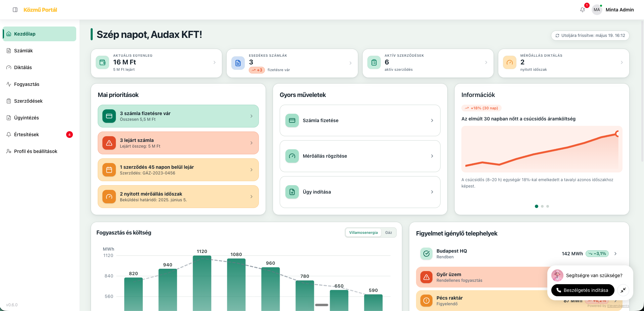
Task: Click the refresh icon in Utoljára frissítve badge
Action: [557, 36]
